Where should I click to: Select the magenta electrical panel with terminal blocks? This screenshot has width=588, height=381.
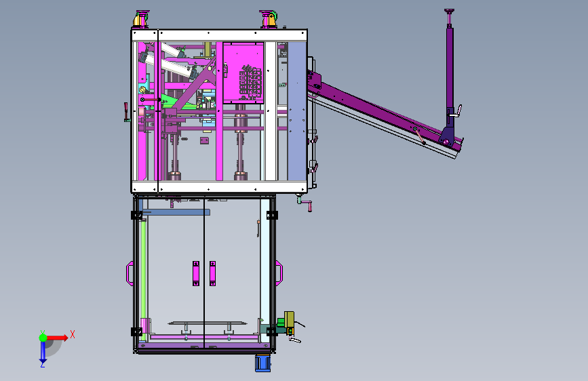(243, 73)
